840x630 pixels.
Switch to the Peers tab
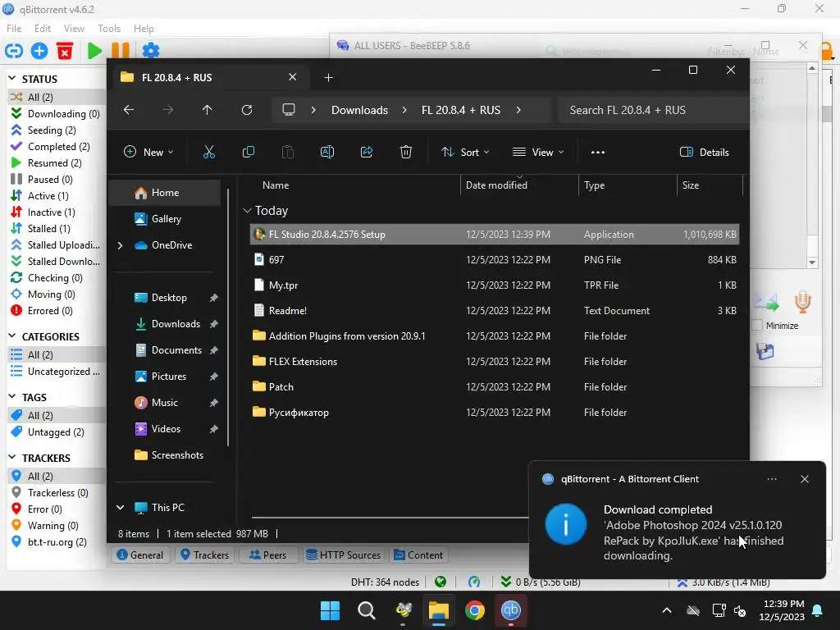[267, 555]
